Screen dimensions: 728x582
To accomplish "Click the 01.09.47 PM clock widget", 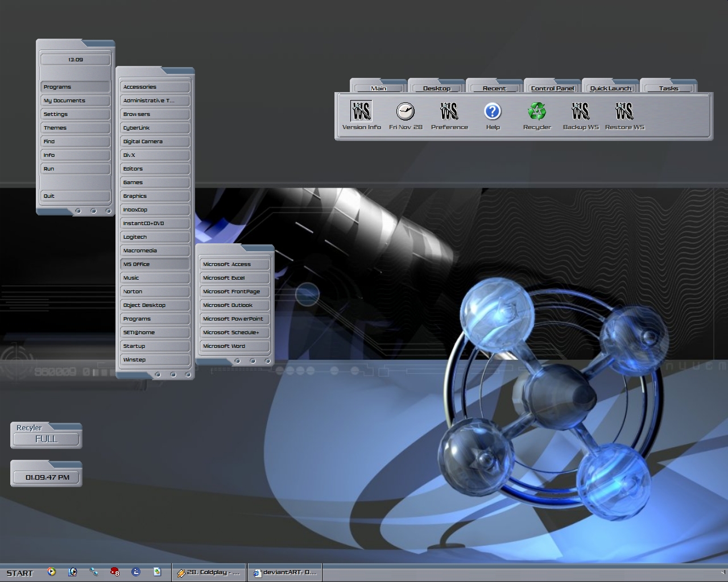I will [x=47, y=474].
